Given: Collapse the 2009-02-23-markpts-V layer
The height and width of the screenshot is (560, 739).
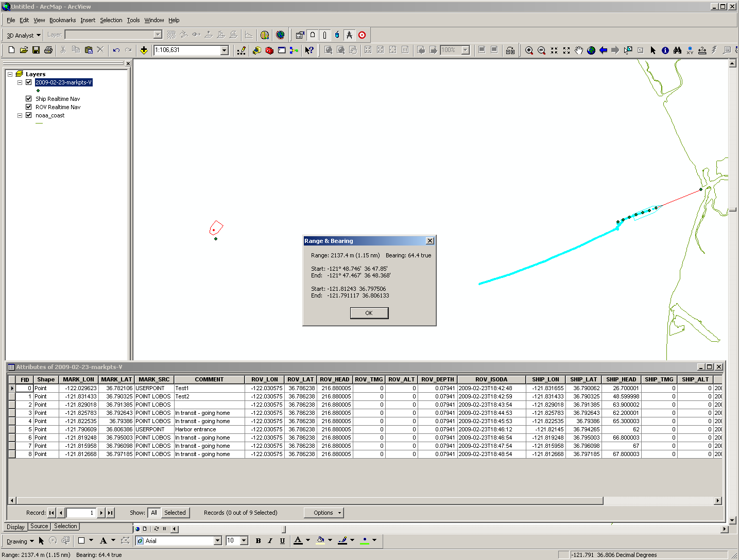Looking at the screenshot, I should (x=20, y=82).
